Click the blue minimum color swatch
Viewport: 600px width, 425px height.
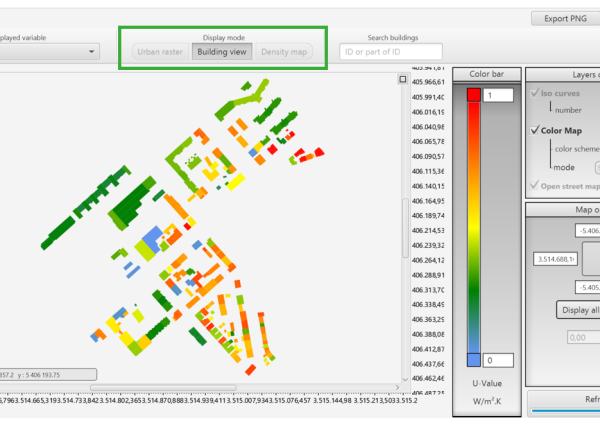[x=474, y=360]
